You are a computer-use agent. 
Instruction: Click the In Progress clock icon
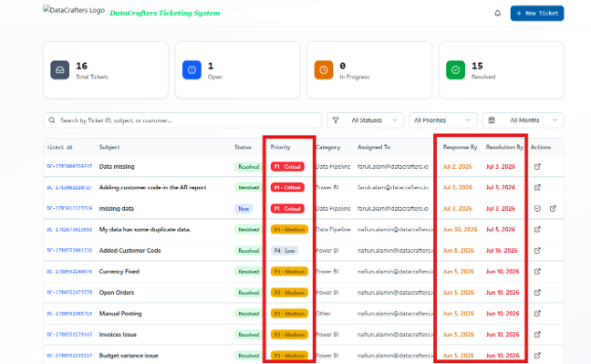pyautogui.click(x=324, y=69)
